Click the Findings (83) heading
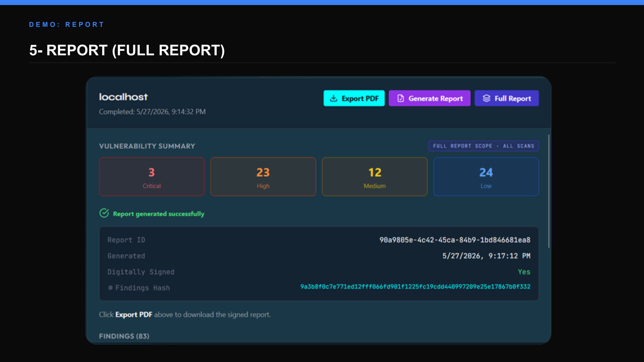The image size is (644, 362). click(124, 336)
